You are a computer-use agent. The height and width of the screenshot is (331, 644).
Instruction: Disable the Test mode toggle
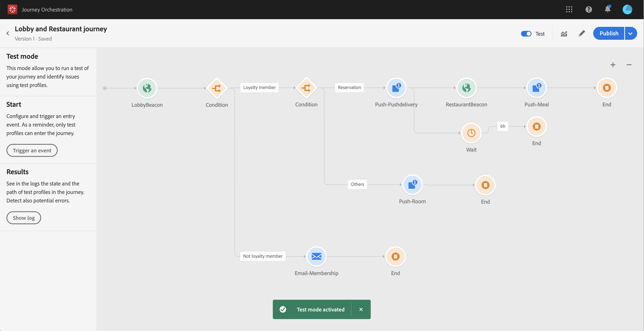[x=526, y=34]
